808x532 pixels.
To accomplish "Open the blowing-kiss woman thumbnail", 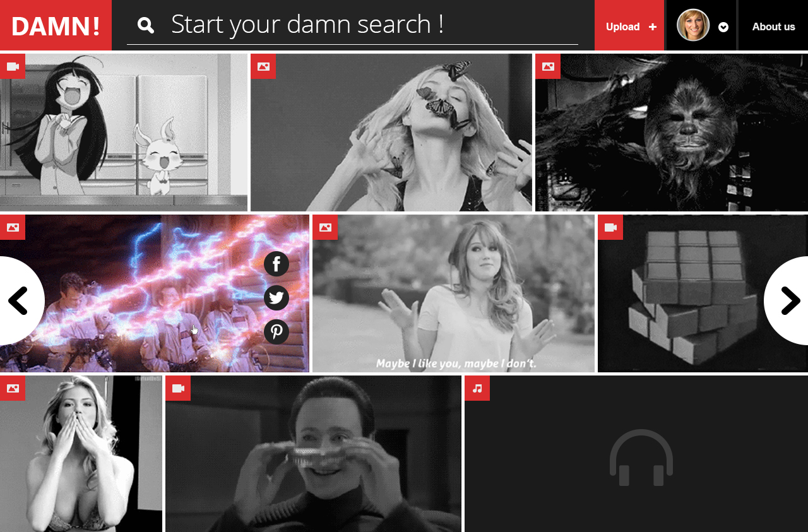I will (x=81, y=454).
